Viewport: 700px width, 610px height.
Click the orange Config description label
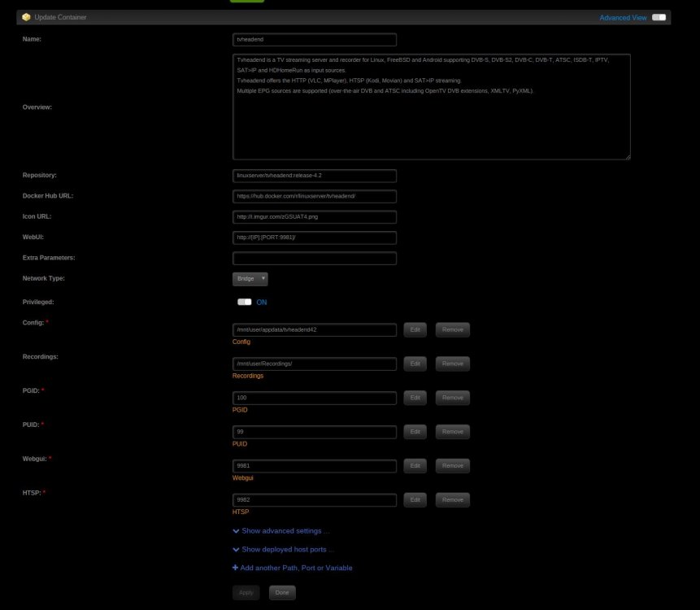pos(241,342)
